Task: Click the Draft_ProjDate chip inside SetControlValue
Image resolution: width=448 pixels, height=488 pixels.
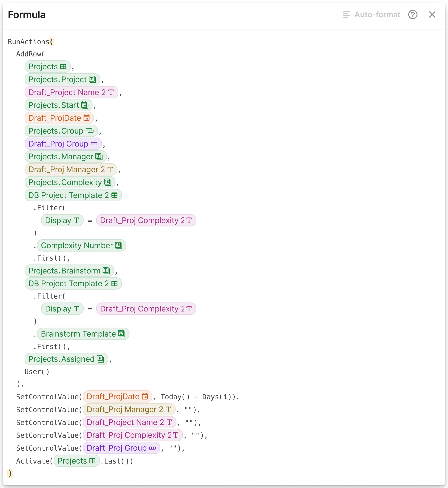Action: [x=118, y=396]
